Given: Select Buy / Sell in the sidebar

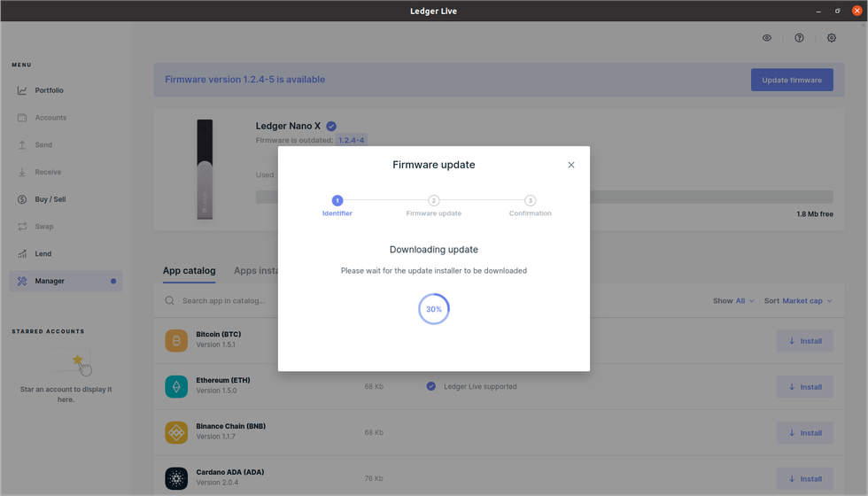Looking at the screenshot, I should [x=50, y=199].
